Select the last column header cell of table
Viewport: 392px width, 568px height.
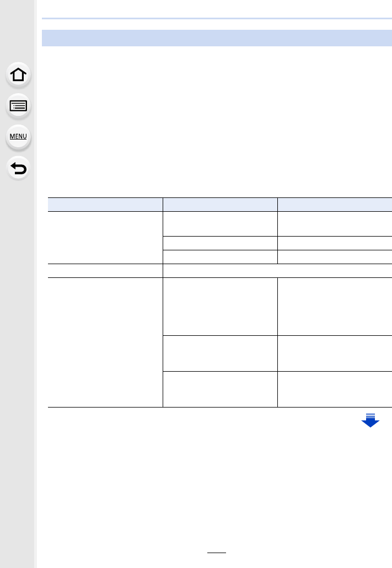click(x=335, y=205)
